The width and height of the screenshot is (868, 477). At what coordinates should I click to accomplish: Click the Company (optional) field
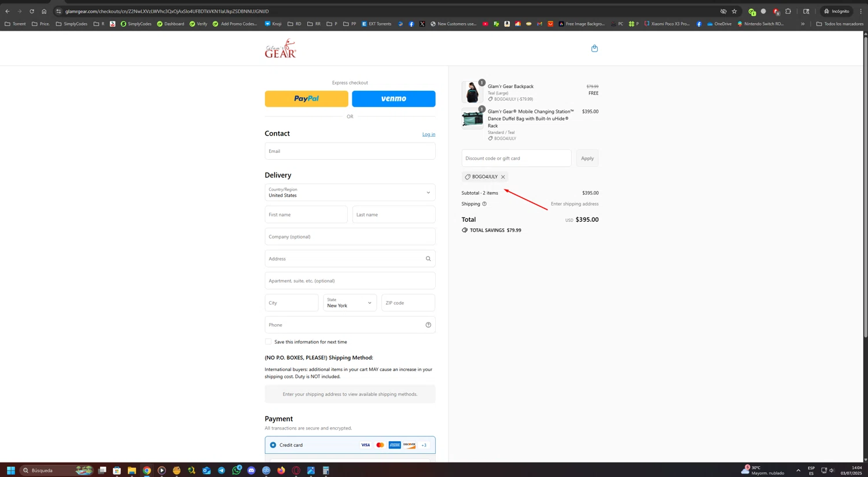pyautogui.click(x=350, y=237)
